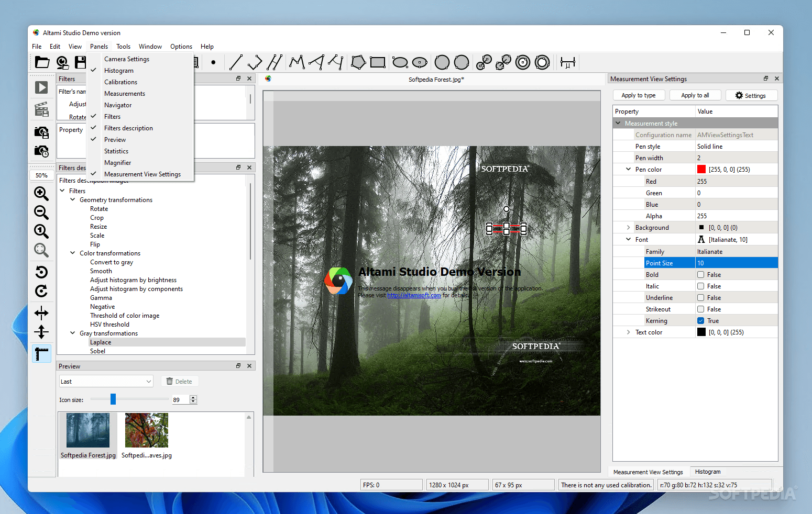Click the open-from-camera icon in the toolbar
Viewport: 812px width, 514px height.
(x=62, y=62)
